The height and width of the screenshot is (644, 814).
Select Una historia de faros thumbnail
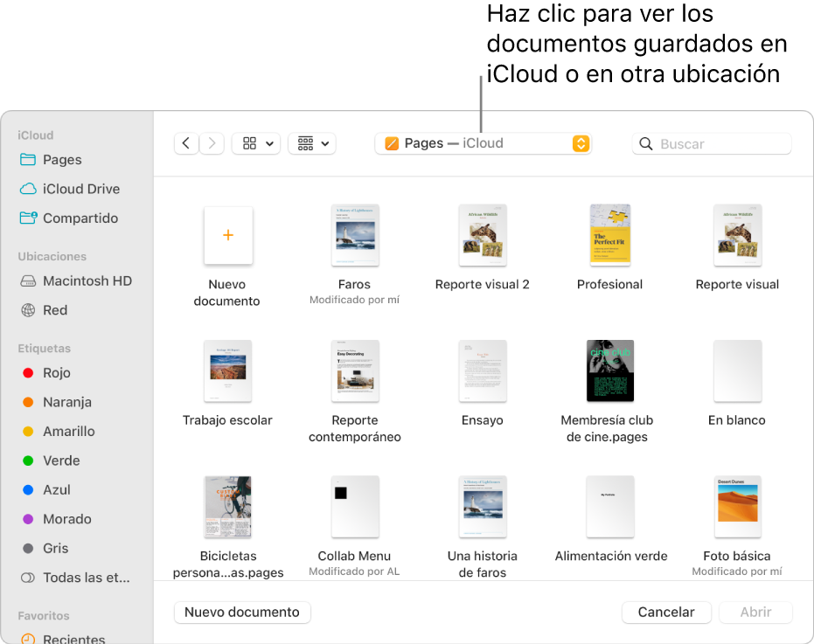tap(483, 507)
